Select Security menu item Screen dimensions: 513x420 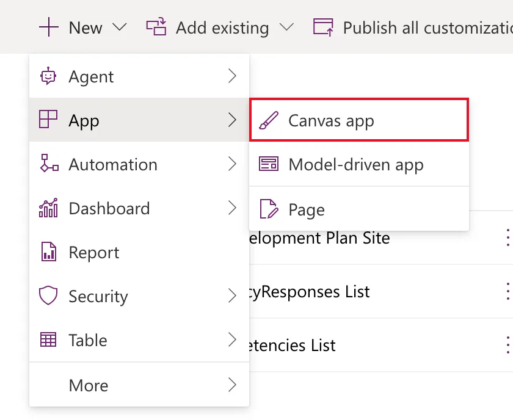click(139, 295)
